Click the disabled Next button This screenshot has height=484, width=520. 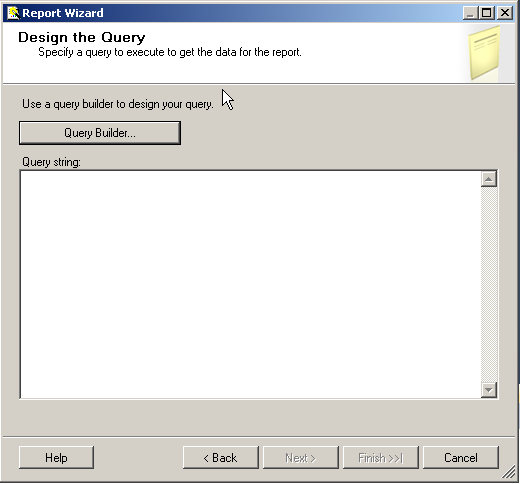[x=301, y=458]
